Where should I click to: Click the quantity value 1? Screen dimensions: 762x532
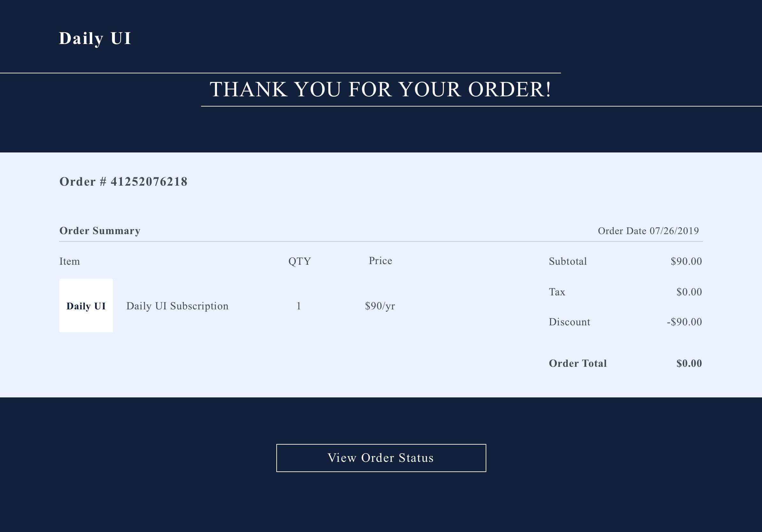coord(299,306)
